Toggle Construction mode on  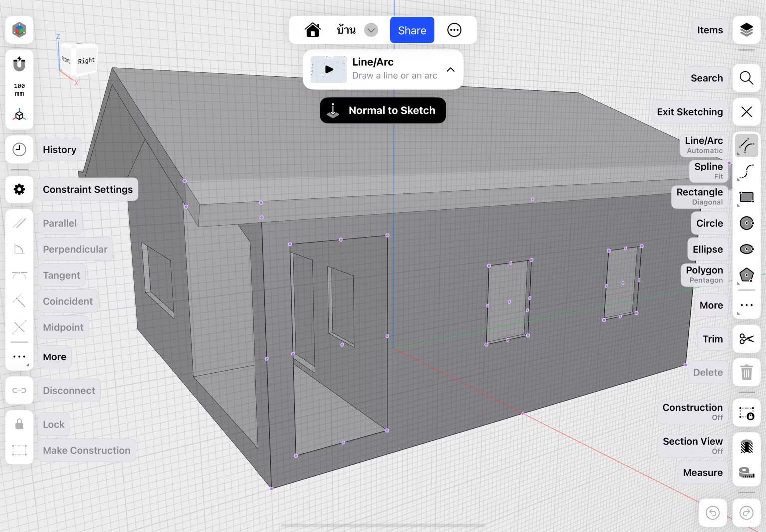746,413
